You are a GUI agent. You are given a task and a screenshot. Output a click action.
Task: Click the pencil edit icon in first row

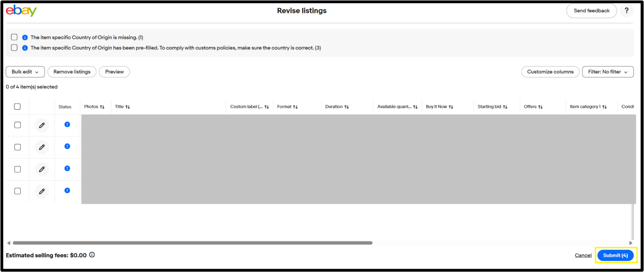(x=42, y=125)
